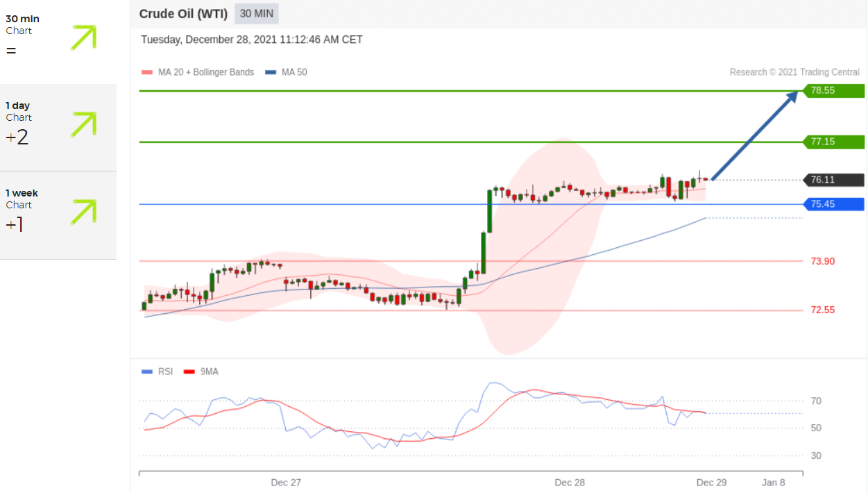Click the 30 MIN timeframe badge
Screen dimensions: 868x493
click(x=257, y=14)
